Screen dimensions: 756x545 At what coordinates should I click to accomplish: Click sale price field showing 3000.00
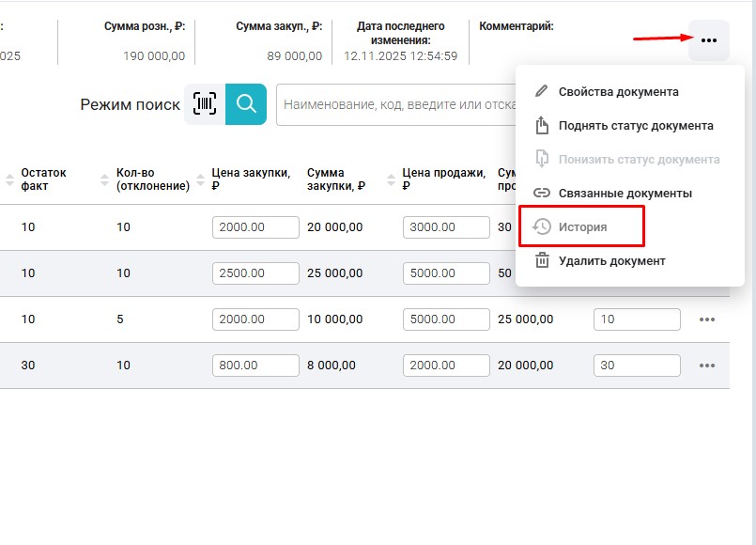tap(446, 227)
